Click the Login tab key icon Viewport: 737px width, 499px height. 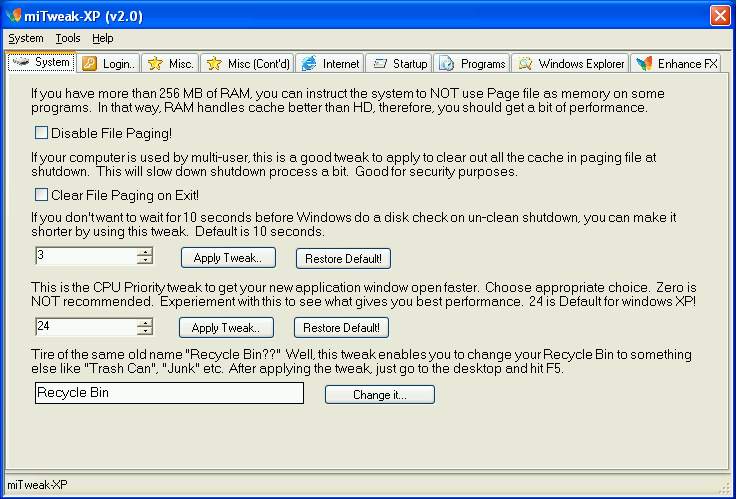click(89, 63)
